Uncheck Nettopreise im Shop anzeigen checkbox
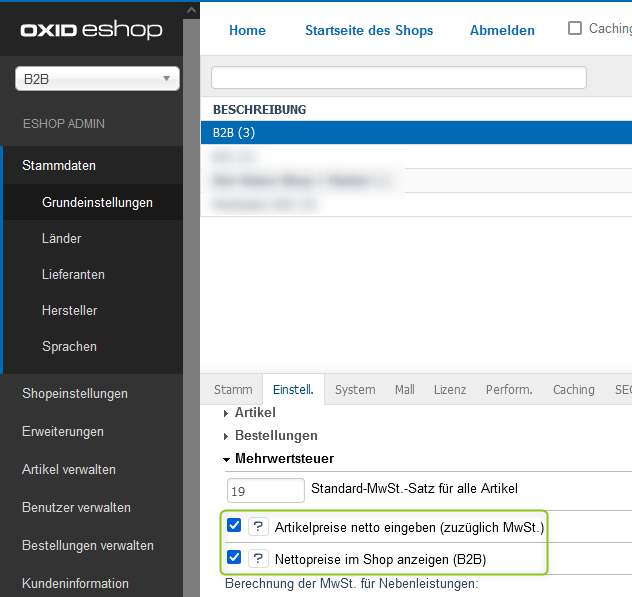This screenshot has width=632, height=597. [234, 557]
